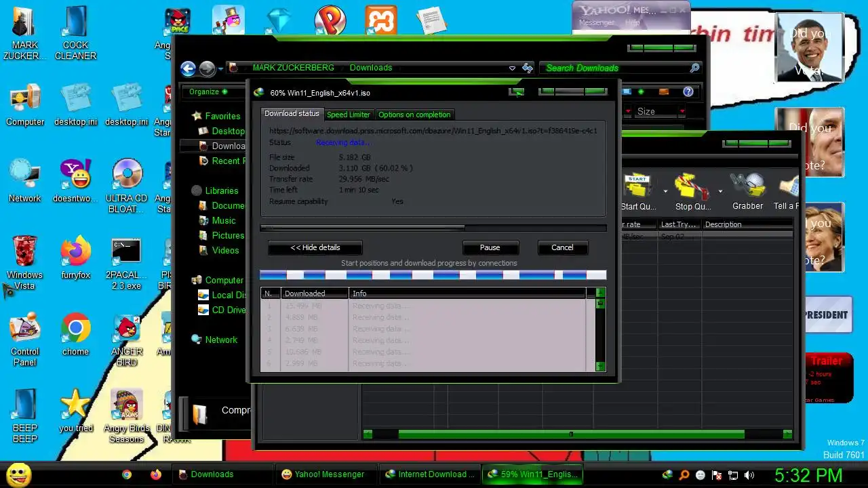Click the Explorer back navigation arrow
The image size is (868, 488).
point(189,68)
